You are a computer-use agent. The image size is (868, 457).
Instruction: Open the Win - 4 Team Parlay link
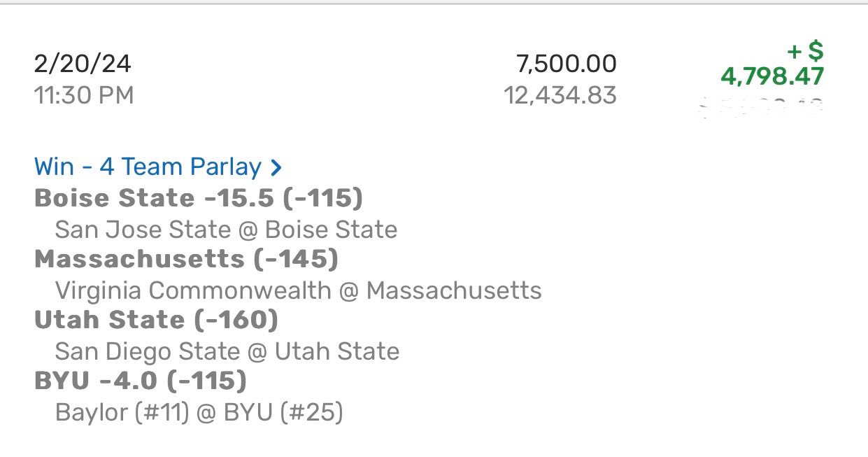click(148, 167)
